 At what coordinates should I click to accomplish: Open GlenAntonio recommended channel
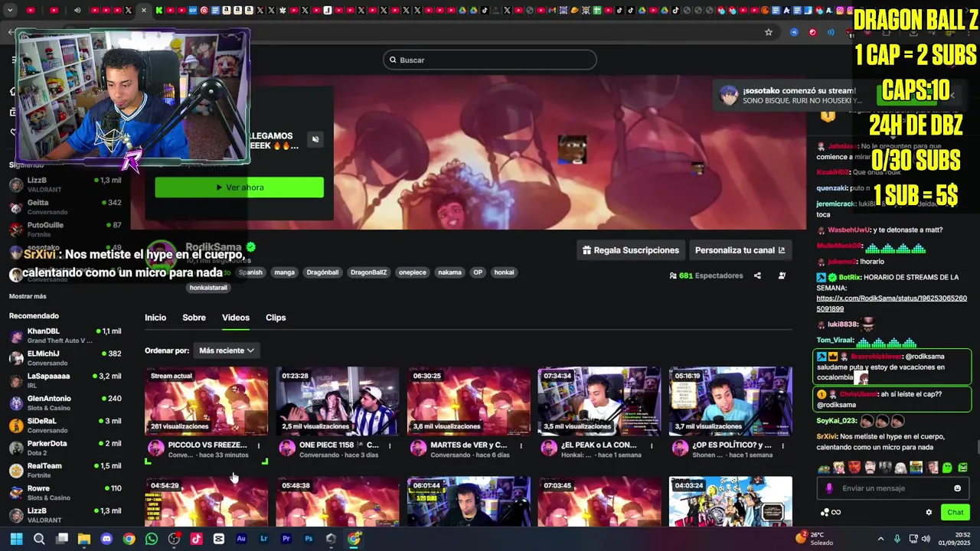pyautogui.click(x=65, y=403)
